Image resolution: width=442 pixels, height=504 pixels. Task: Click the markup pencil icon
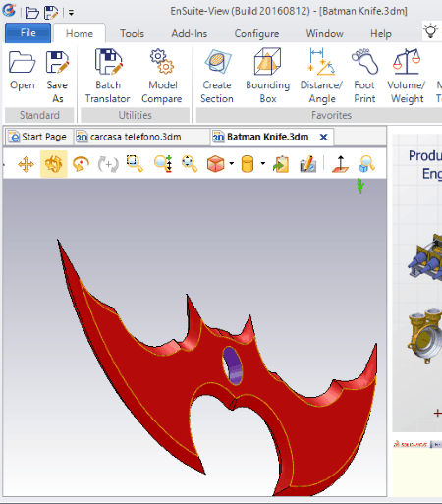click(x=307, y=164)
